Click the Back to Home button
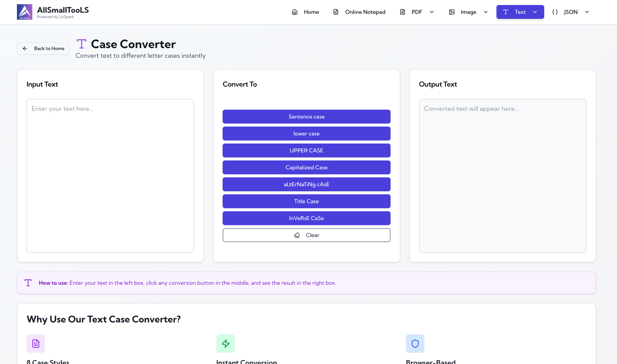The width and height of the screenshot is (617, 364). tap(43, 48)
